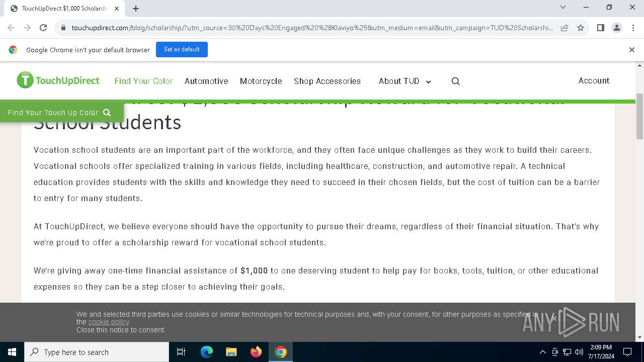The height and width of the screenshot is (362, 644).
Task: Go back using the browser back arrow
Action: tap(11, 28)
